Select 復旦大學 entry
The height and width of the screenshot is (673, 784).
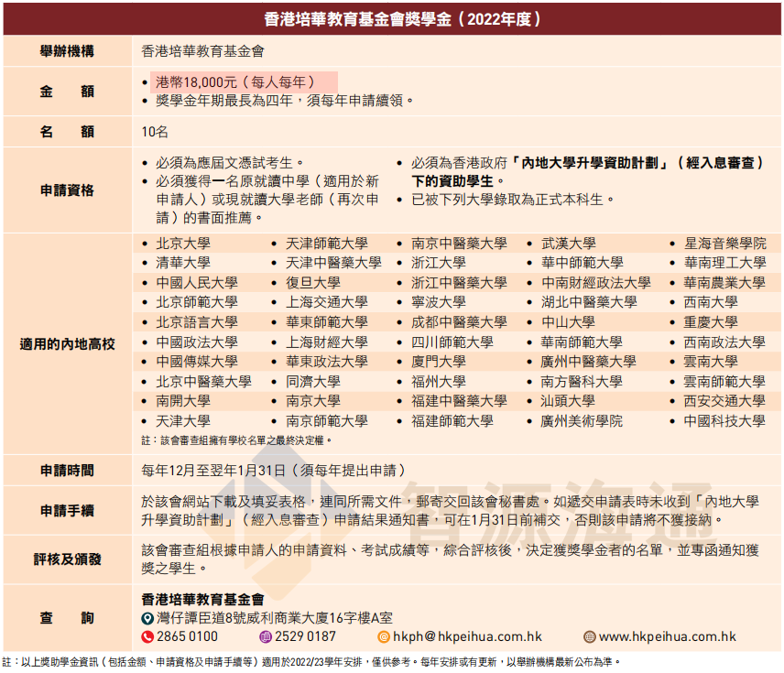pyautogui.click(x=313, y=283)
